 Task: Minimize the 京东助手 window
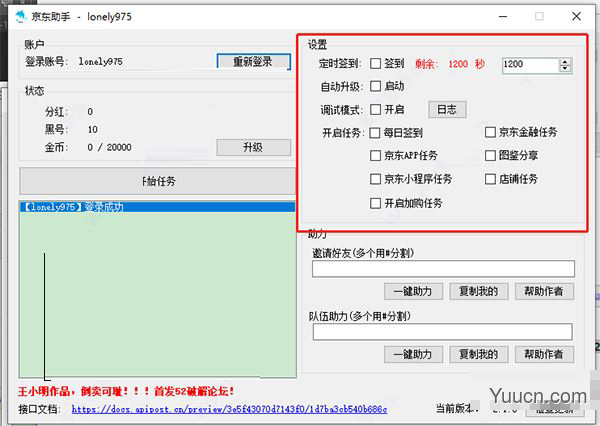[x=503, y=16]
